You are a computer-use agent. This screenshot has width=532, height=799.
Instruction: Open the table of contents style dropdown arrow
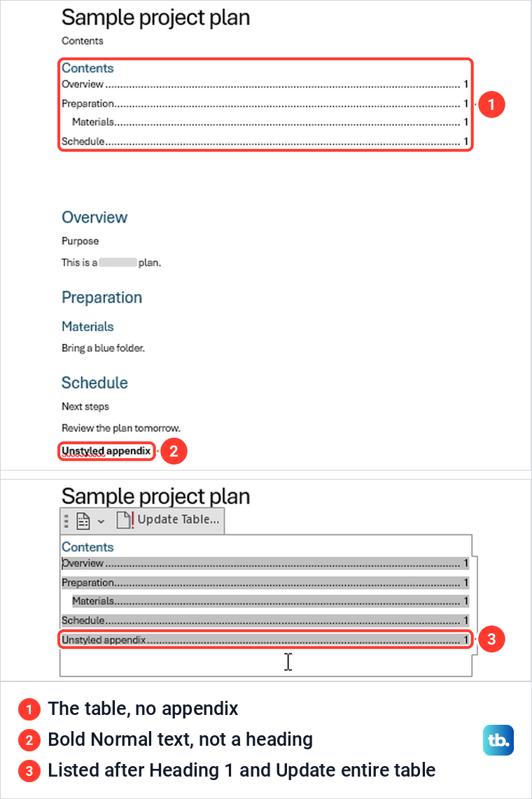tap(101, 521)
